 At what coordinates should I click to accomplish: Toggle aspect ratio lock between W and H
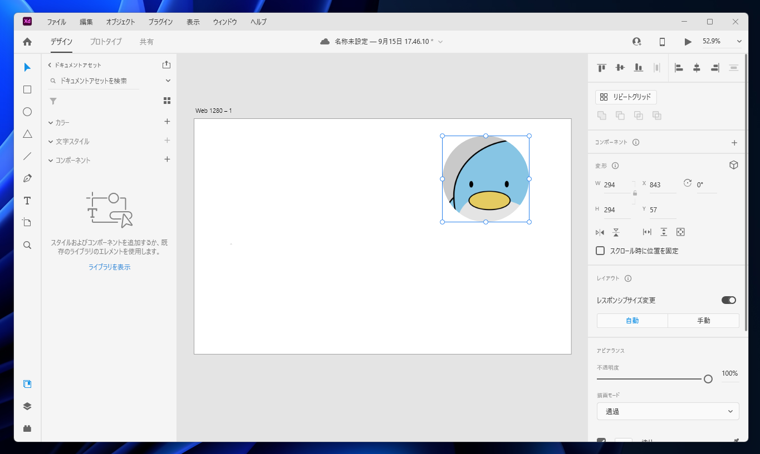[x=635, y=193]
